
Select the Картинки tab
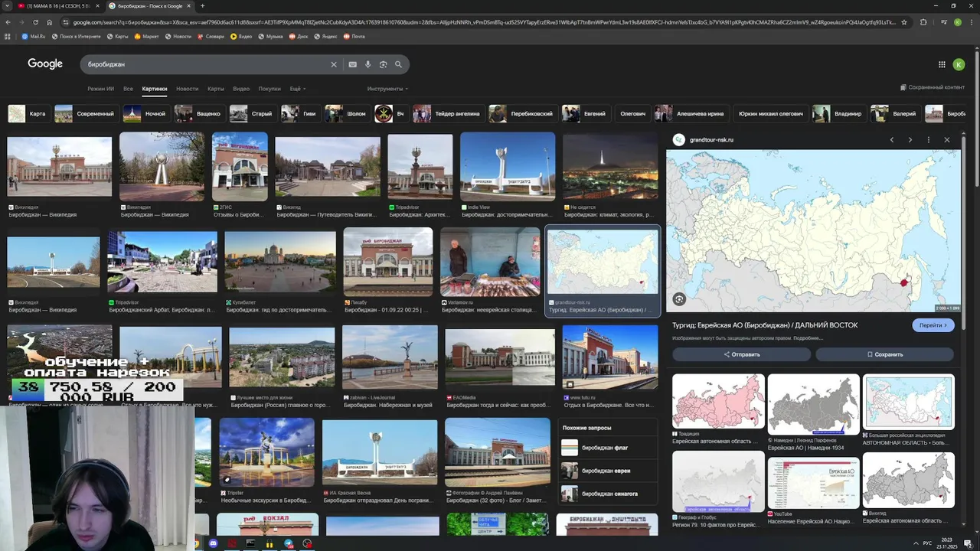[154, 89]
